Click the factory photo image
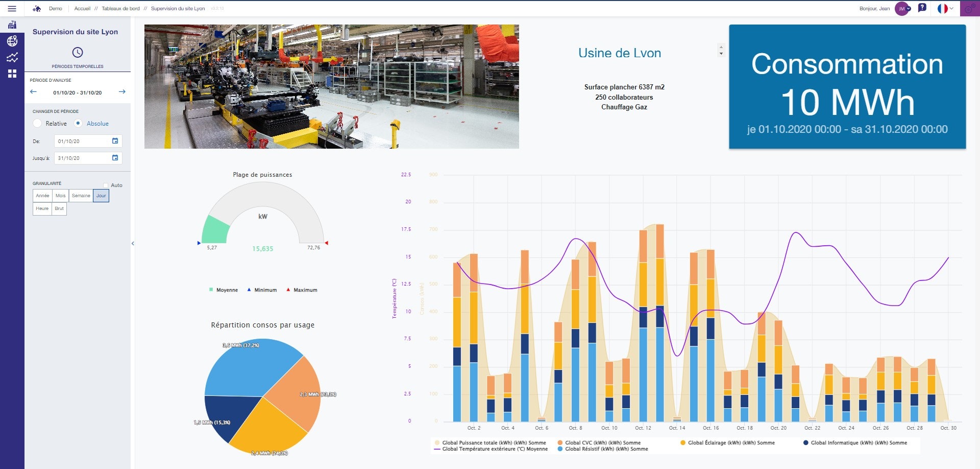980x469 pixels. (332, 87)
